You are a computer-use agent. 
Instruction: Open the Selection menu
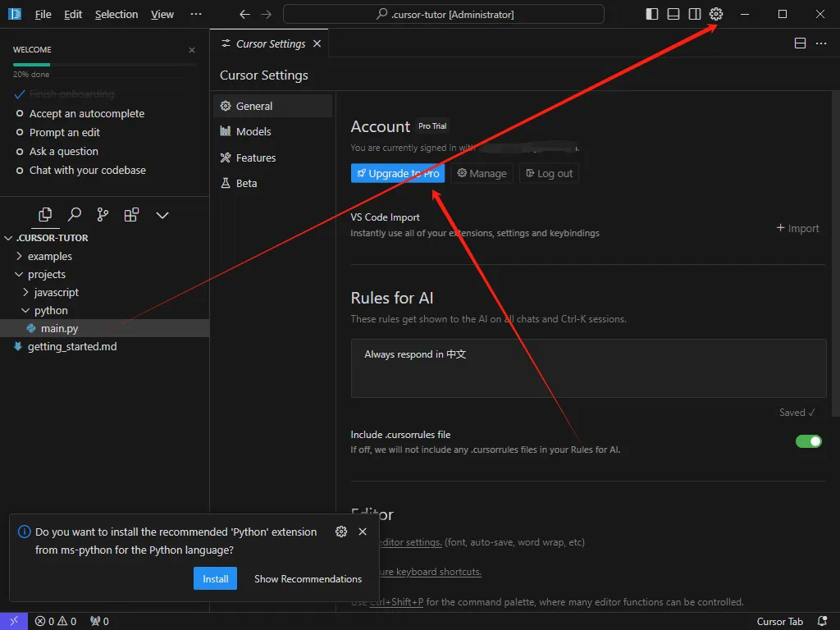116,14
